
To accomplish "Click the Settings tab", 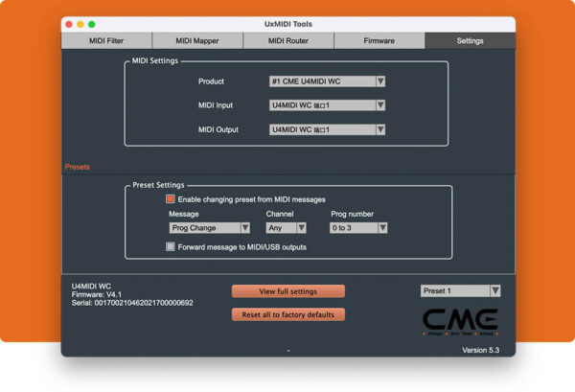I will pyautogui.click(x=471, y=40).
